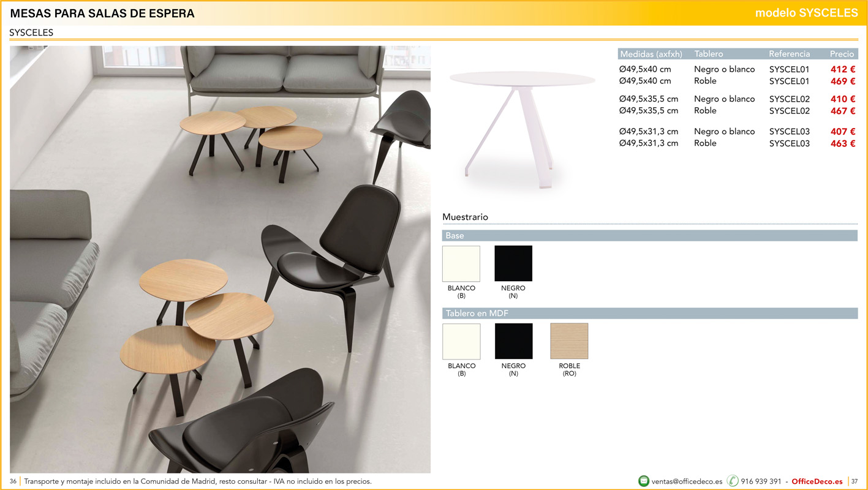The width and height of the screenshot is (868, 490).
Task: Select the Negro base color swatch
Action: tap(513, 263)
